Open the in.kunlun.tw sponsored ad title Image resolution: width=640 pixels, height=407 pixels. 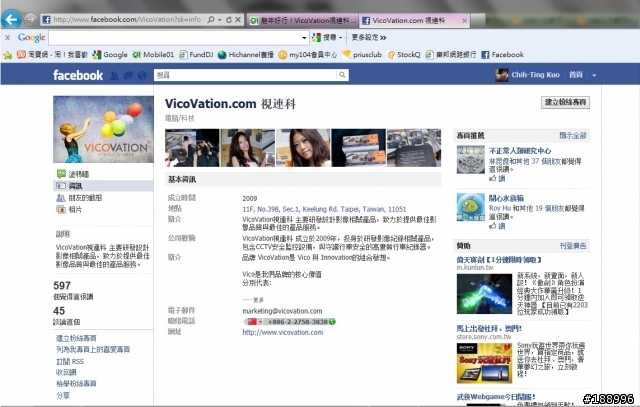pos(499,260)
